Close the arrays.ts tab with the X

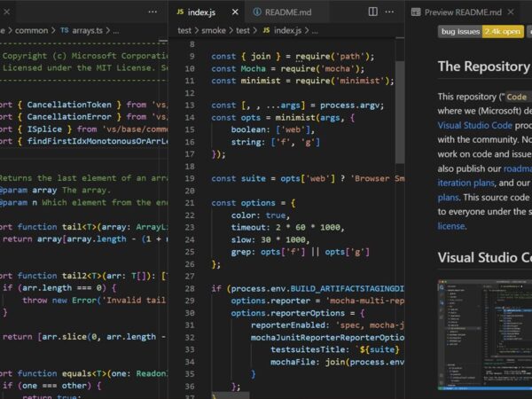tap(6, 12)
